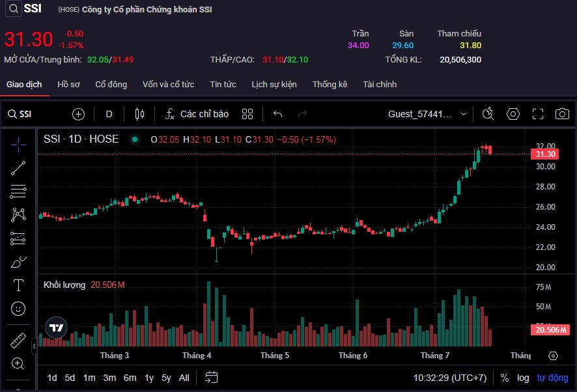
Task: Open the D interval dropdown
Action: [109, 114]
